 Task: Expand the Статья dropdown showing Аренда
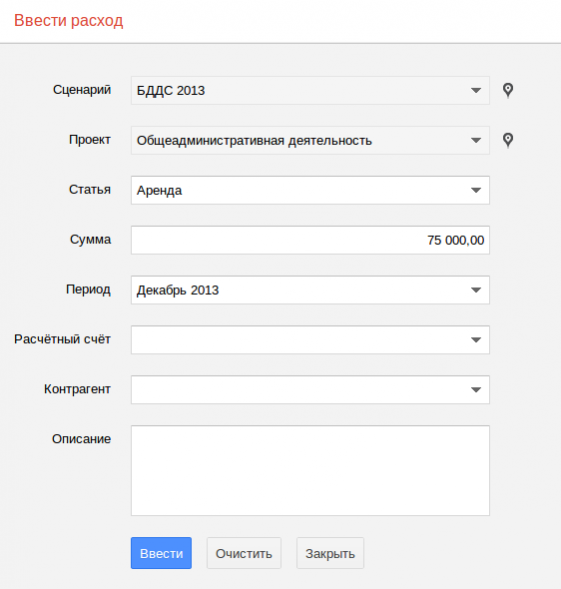pos(310,190)
